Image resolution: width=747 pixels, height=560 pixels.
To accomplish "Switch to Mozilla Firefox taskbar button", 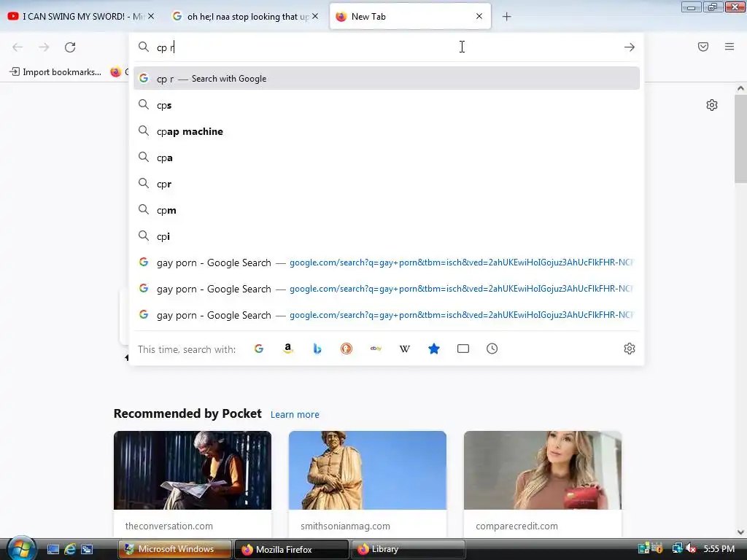I will (292, 549).
